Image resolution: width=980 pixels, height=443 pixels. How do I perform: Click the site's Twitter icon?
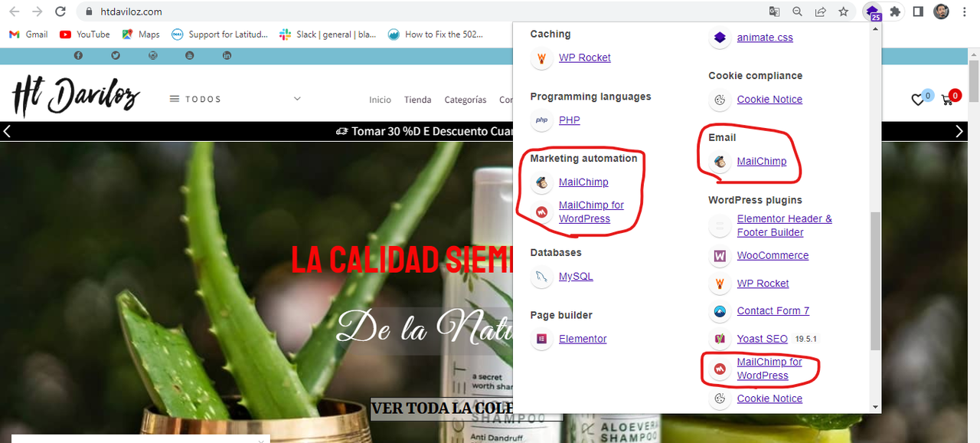(x=116, y=55)
